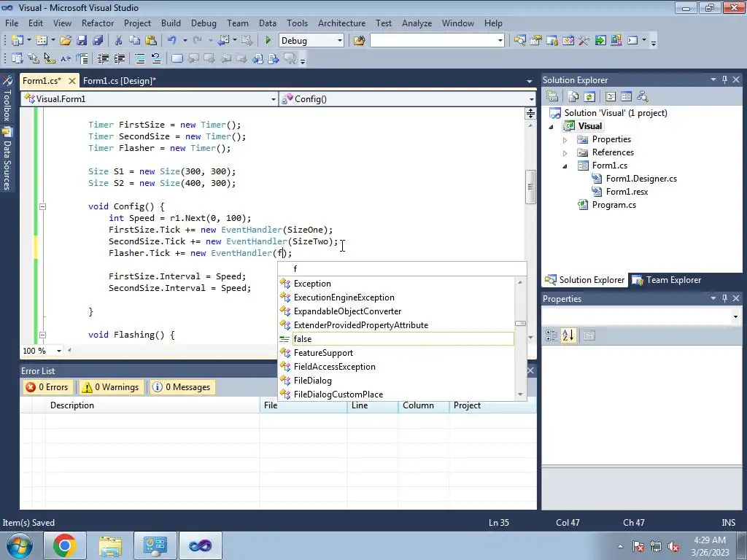
Task: Click Solution Explorer View Code icon
Action: (x=611, y=97)
